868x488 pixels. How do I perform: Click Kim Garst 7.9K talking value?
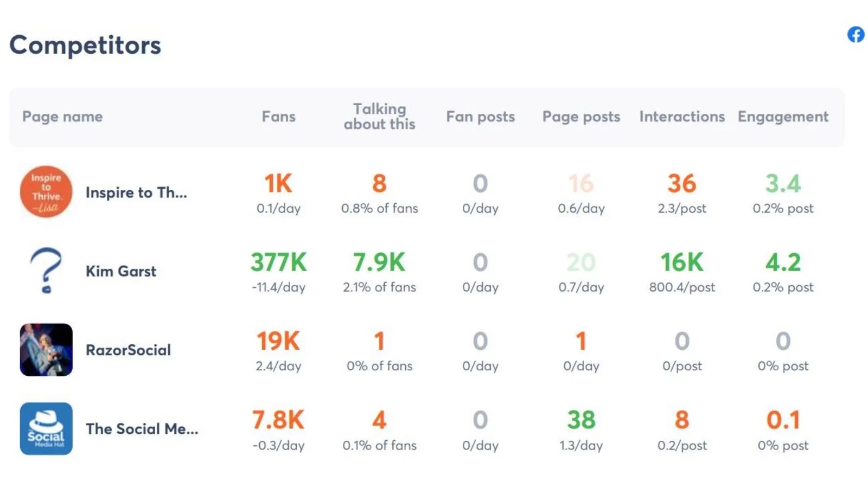point(379,262)
